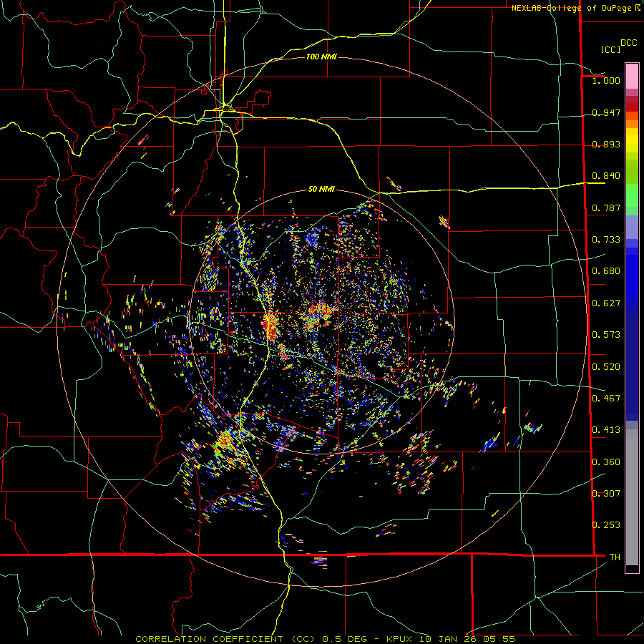Click the 1.000 scale value
Screen dimensions: 644x644
point(606,80)
